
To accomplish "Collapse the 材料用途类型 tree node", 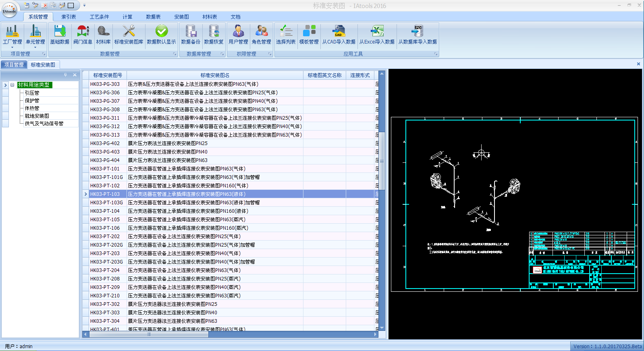I will coord(12,85).
